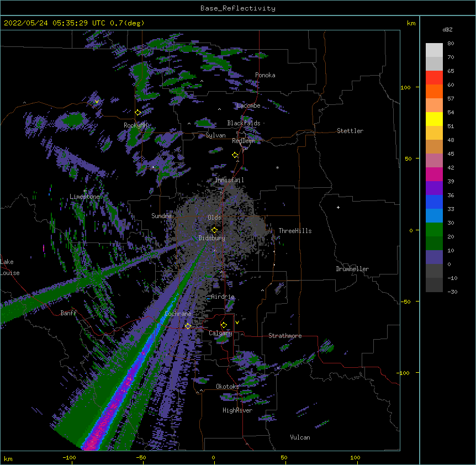476x465 pixels.
Task: Click the Okotoks label
Action: click(228, 387)
